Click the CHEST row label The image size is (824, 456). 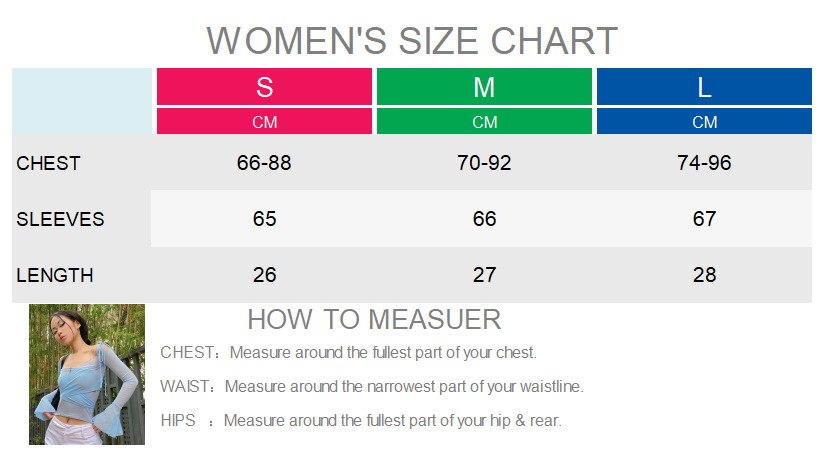pos(48,163)
